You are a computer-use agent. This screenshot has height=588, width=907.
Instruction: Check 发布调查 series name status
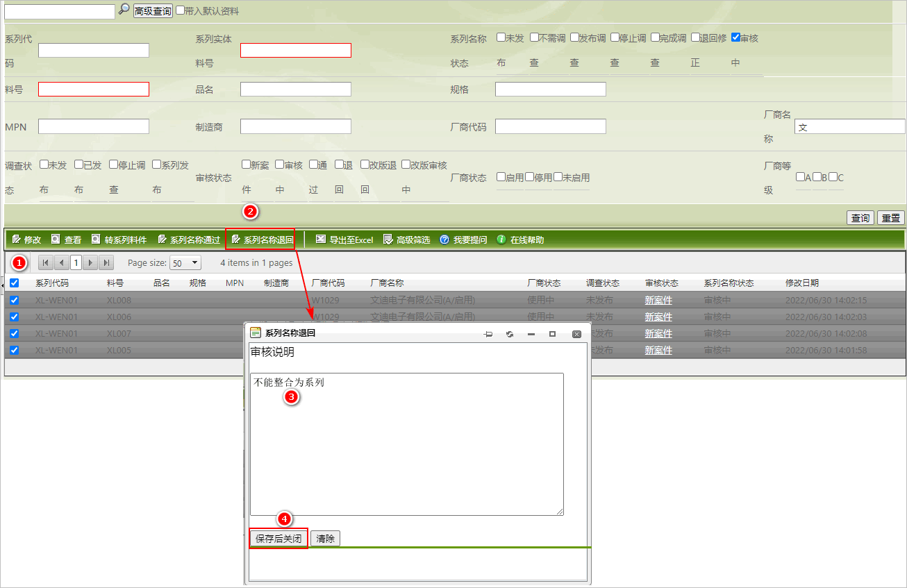coord(575,37)
